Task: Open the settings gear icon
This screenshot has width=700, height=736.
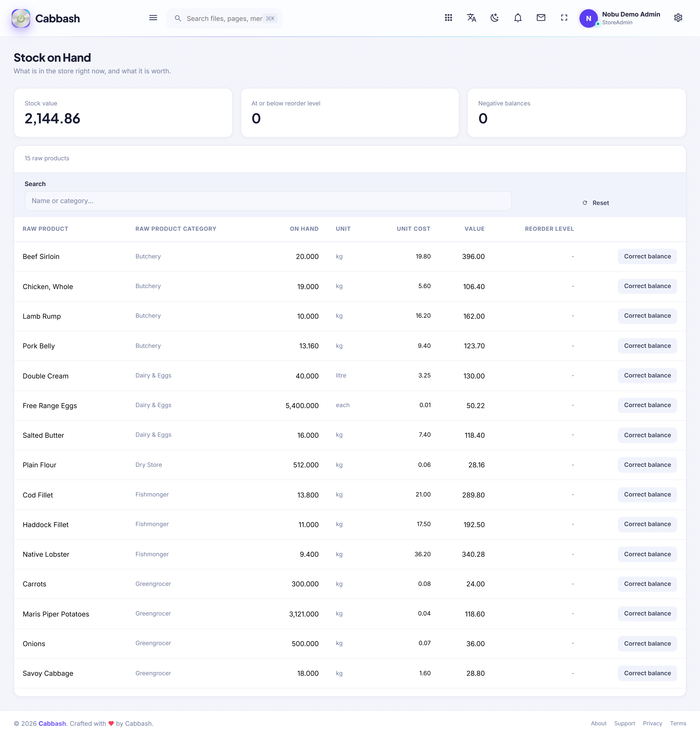Action: pos(678,18)
